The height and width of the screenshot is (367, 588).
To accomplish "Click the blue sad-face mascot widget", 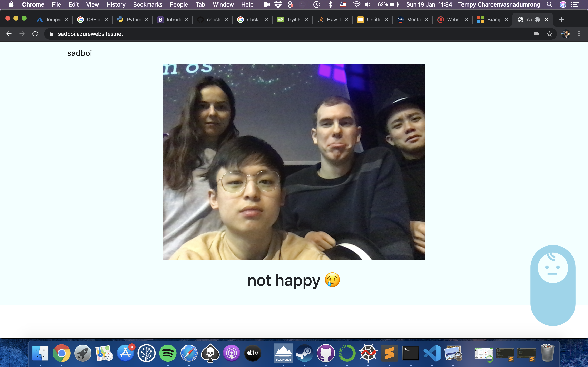I will 553,285.
